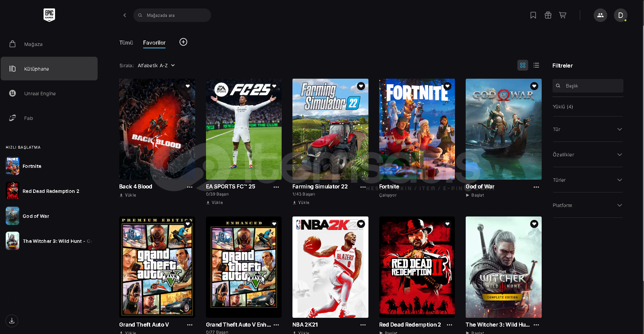The image size is (644, 334).
Task: Open the account profile avatar D
Action: 621,15
